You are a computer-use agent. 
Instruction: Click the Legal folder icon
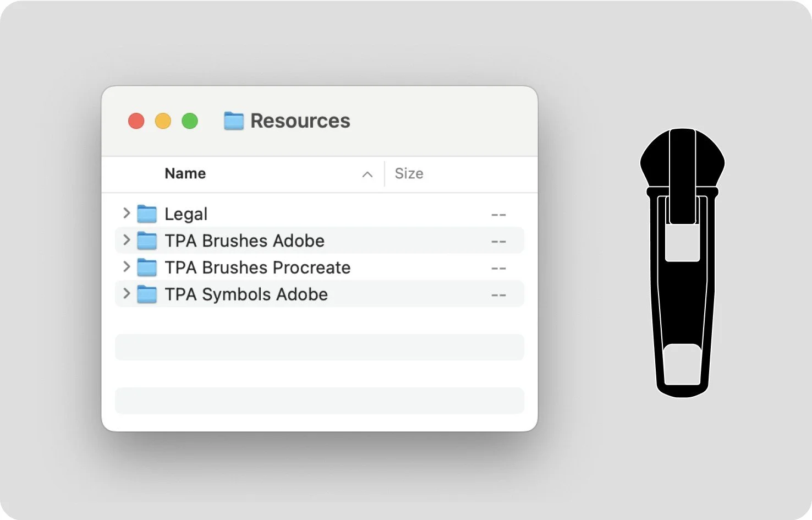(147, 214)
